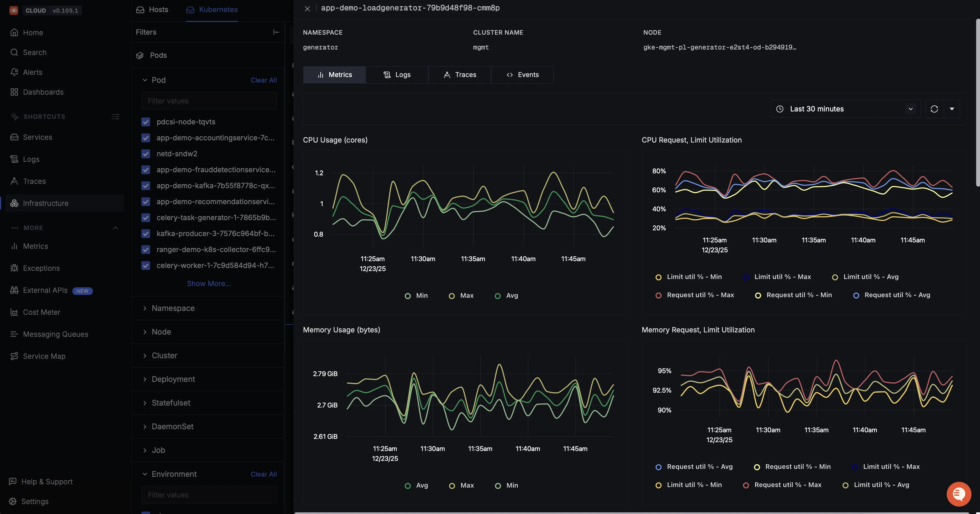Open Cost Meter from sidebar

(x=42, y=312)
